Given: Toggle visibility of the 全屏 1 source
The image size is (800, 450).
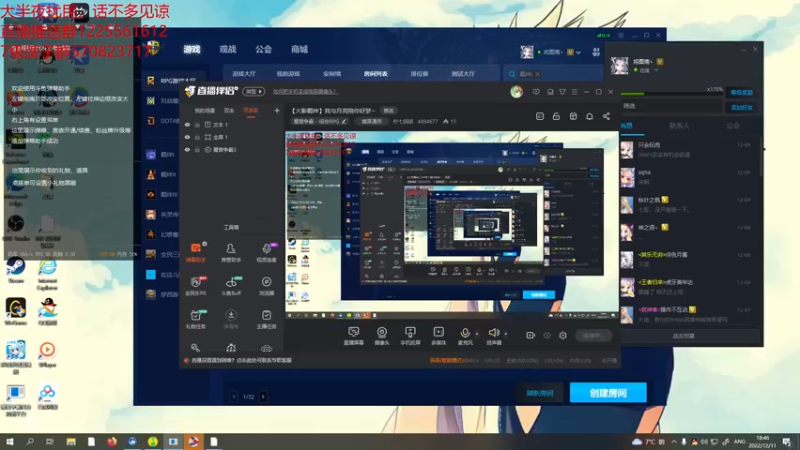Looking at the screenshot, I should coord(187,137).
